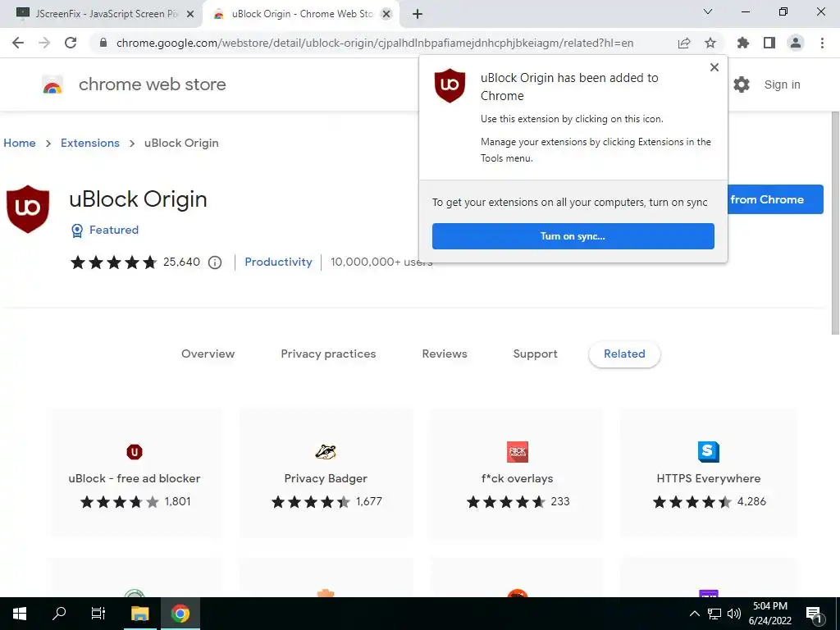This screenshot has height=630, width=840.
Task: Open the Privacy Badger card title
Action: pyautogui.click(x=326, y=478)
